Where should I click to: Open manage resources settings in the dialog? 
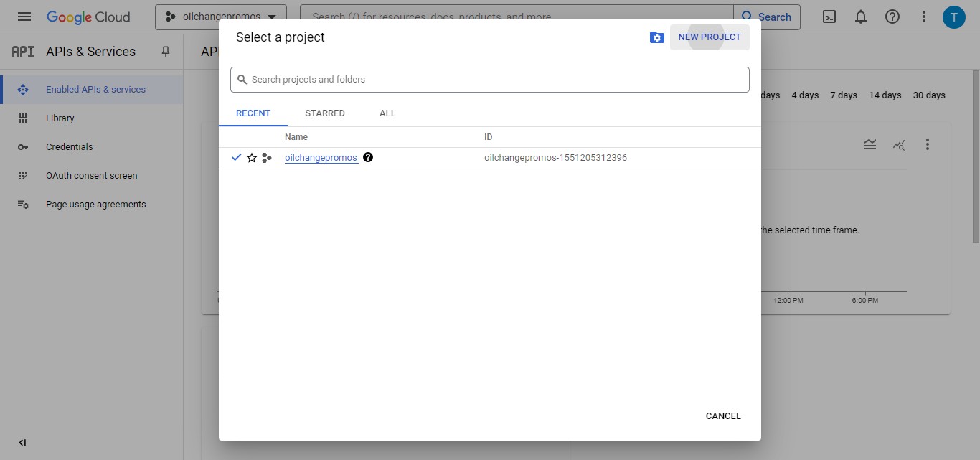657,37
